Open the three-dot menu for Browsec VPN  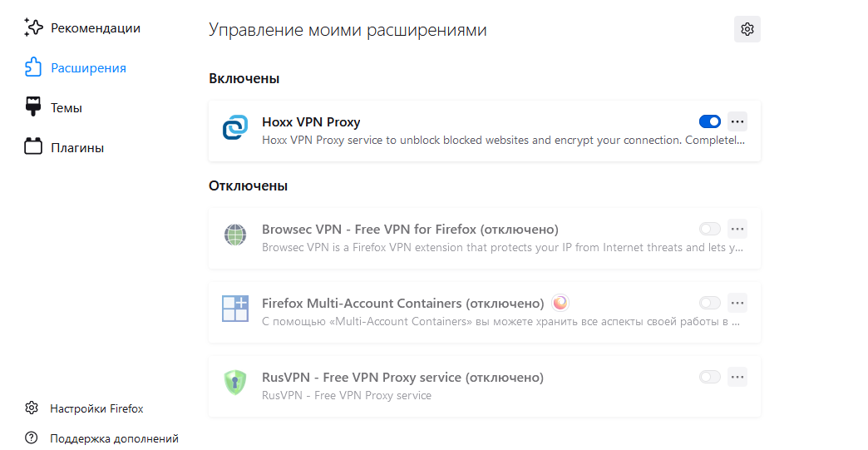click(x=737, y=229)
